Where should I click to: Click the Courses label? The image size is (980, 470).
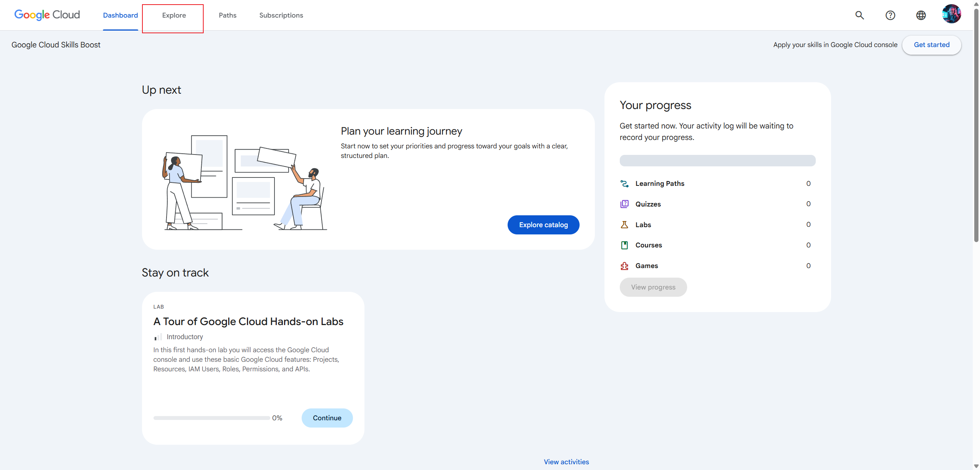pyautogui.click(x=649, y=245)
